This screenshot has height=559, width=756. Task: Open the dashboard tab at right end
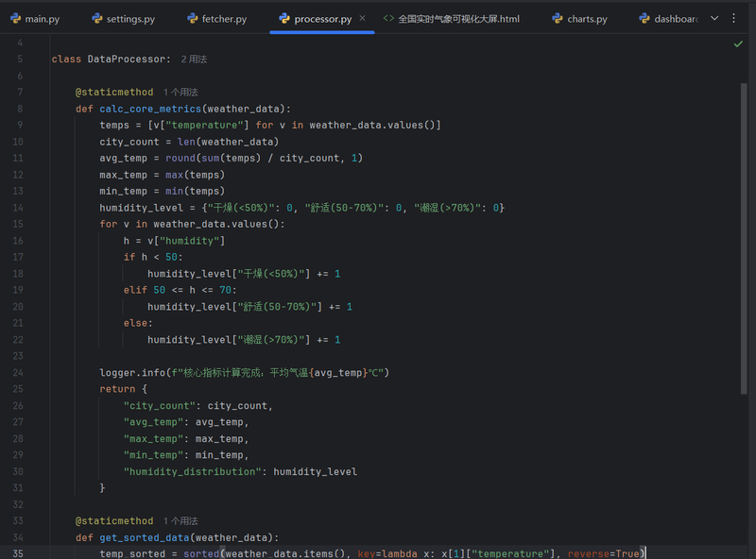669,19
